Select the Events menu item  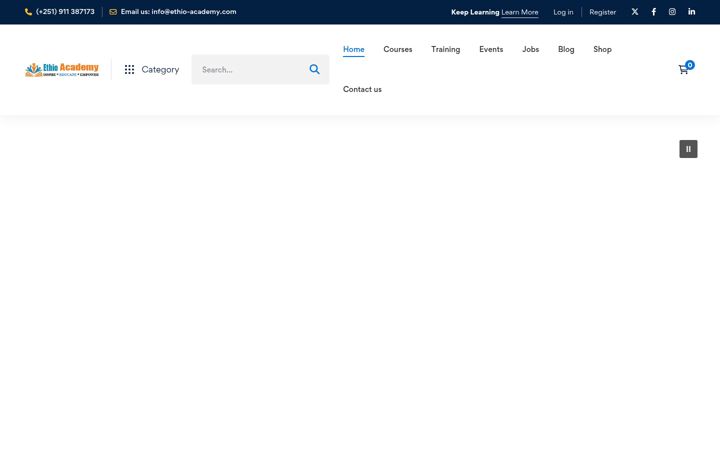pos(491,49)
